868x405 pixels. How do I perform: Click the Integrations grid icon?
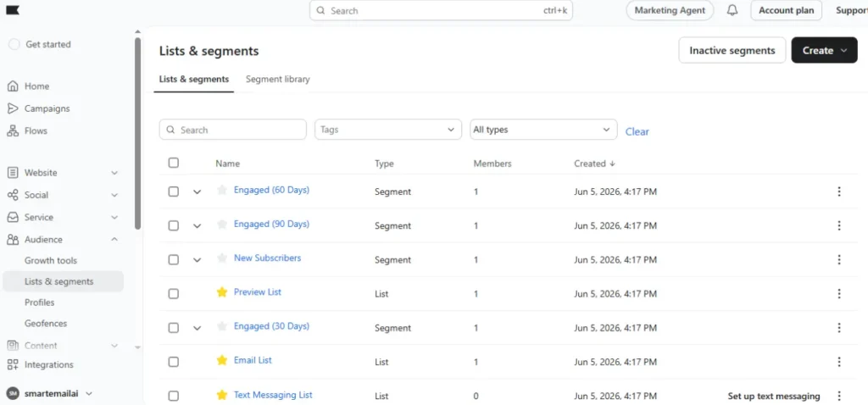click(x=13, y=364)
